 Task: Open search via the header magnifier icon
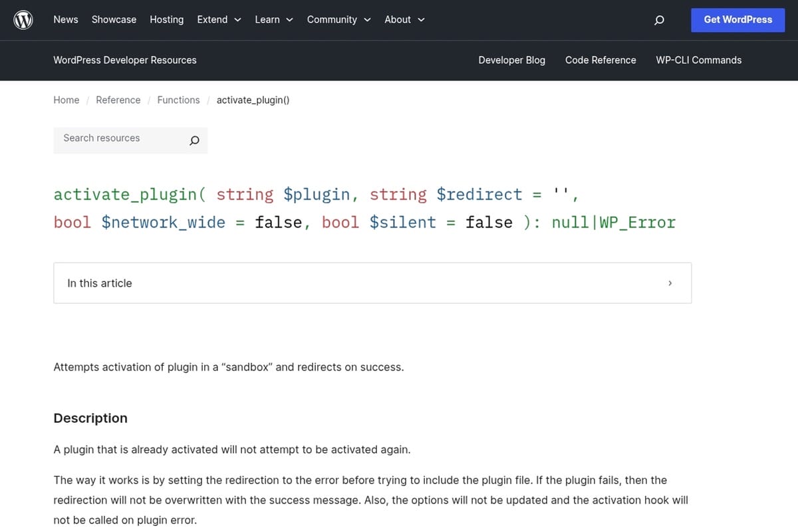(x=659, y=20)
